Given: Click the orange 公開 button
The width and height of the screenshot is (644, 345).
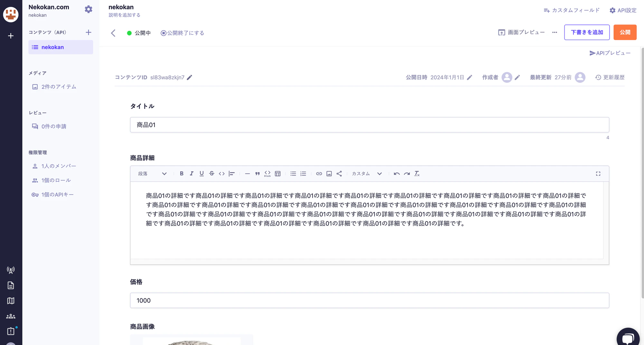Looking at the screenshot, I should (x=625, y=32).
